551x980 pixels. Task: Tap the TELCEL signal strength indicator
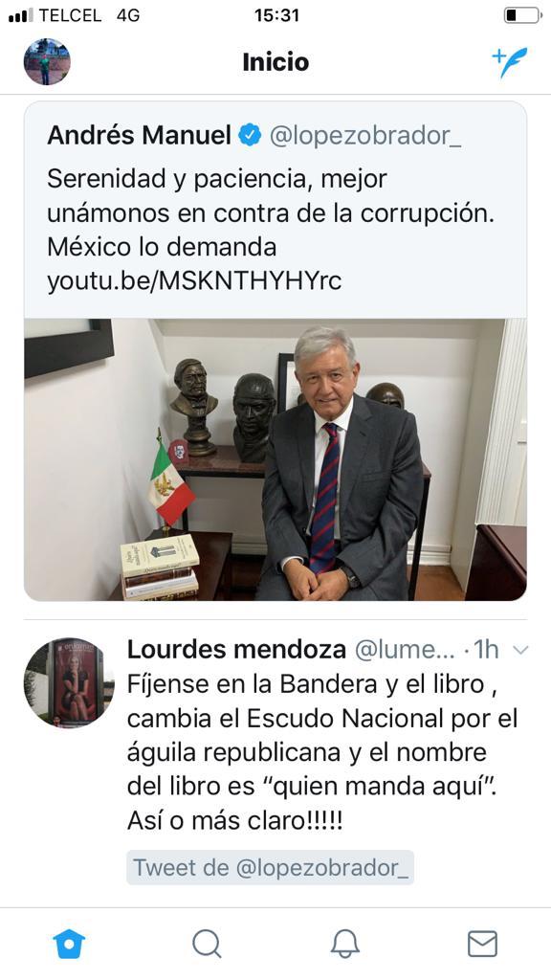(x=21, y=15)
